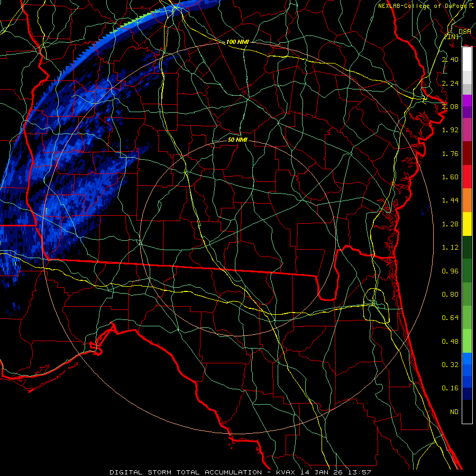Select the 1.44 legend value
This screenshot has height=476, width=476.
(450, 200)
